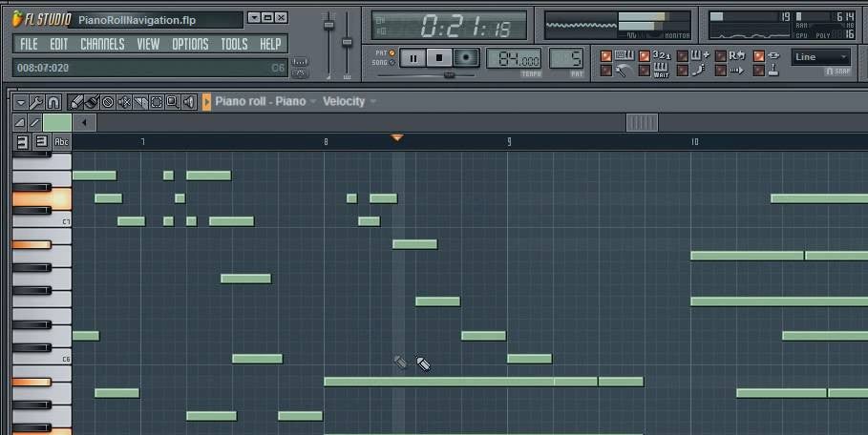Click the metronome icon

[625, 71]
